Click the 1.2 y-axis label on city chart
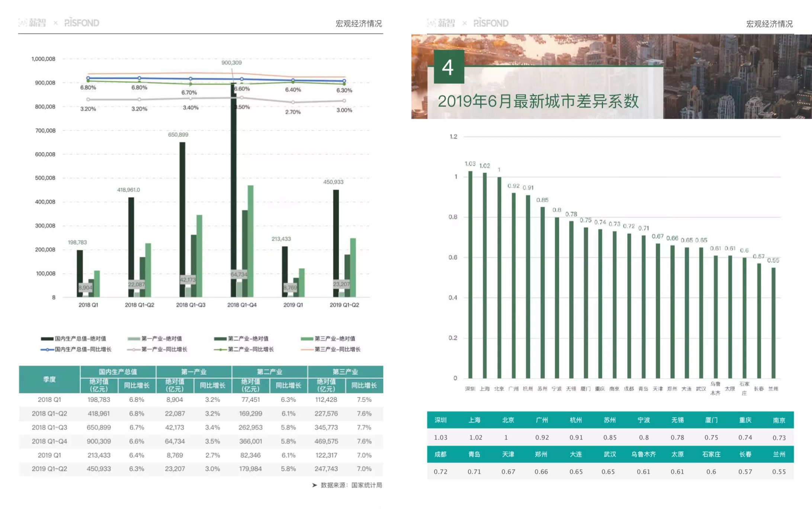 [453, 137]
